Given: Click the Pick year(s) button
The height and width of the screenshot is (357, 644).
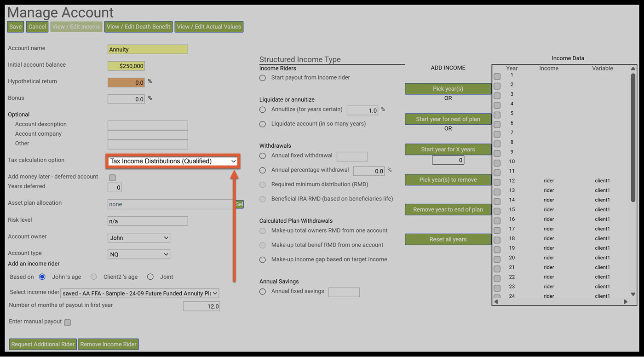Looking at the screenshot, I should tap(448, 89).
